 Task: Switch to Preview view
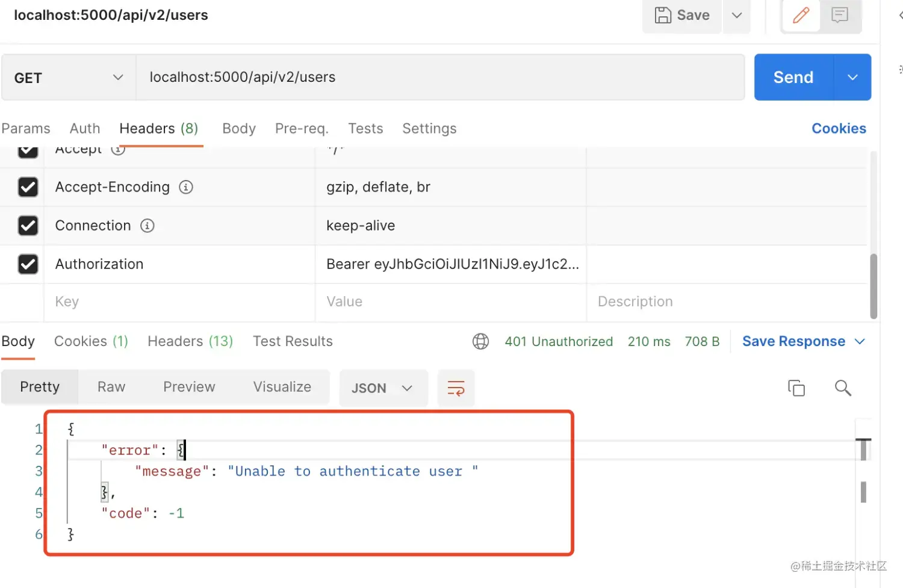[x=189, y=387]
